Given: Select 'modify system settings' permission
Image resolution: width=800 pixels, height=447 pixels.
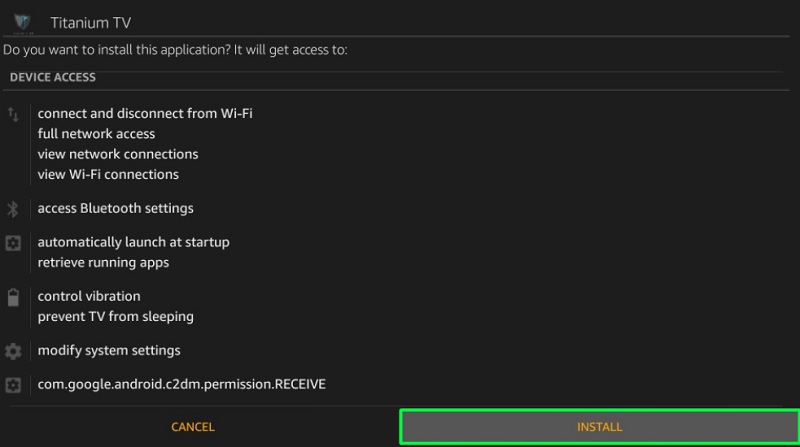Looking at the screenshot, I should coord(109,350).
